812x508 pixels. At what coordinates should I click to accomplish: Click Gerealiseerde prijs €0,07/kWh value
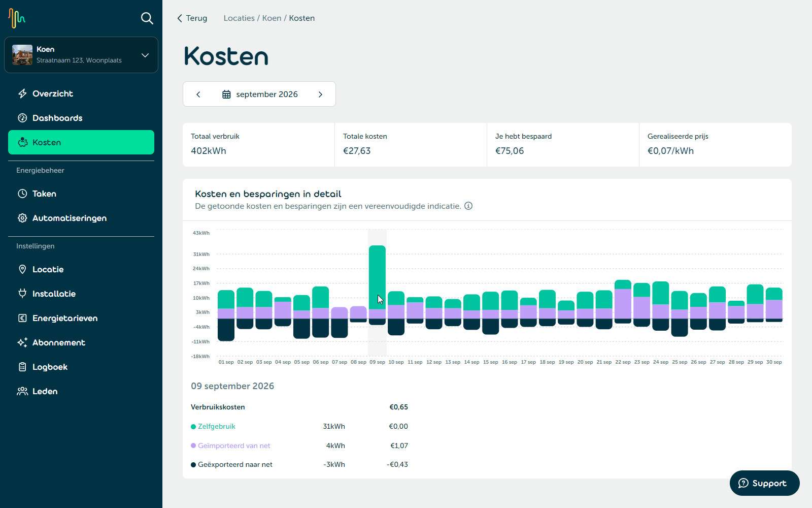670,151
